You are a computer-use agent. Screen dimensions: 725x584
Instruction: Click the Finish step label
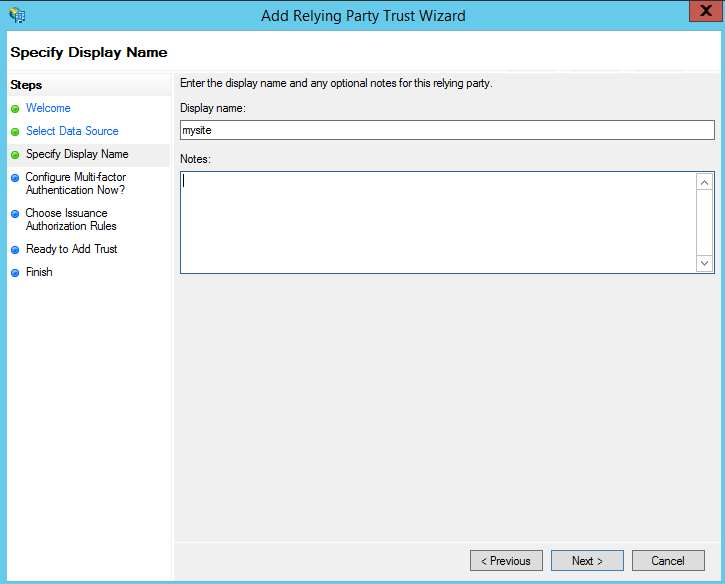pyautogui.click(x=39, y=272)
